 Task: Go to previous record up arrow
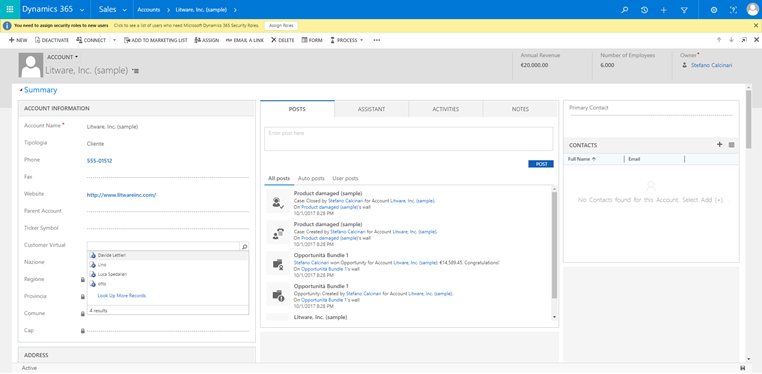(719, 40)
